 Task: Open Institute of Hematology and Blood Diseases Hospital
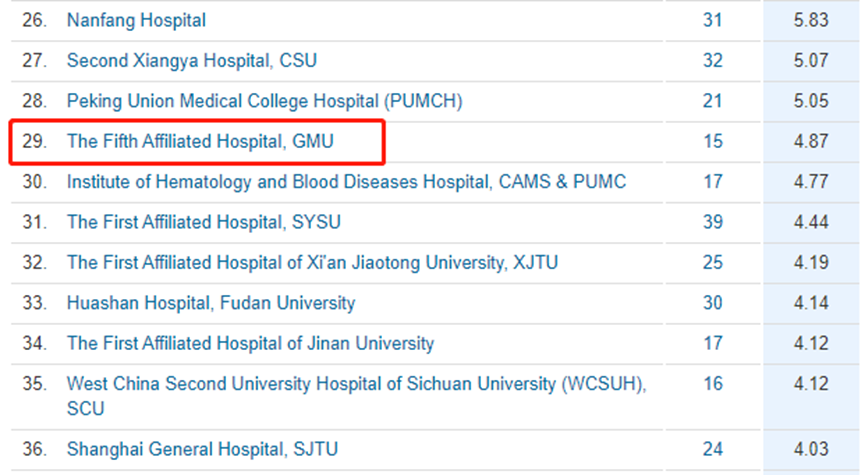(x=346, y=182)
